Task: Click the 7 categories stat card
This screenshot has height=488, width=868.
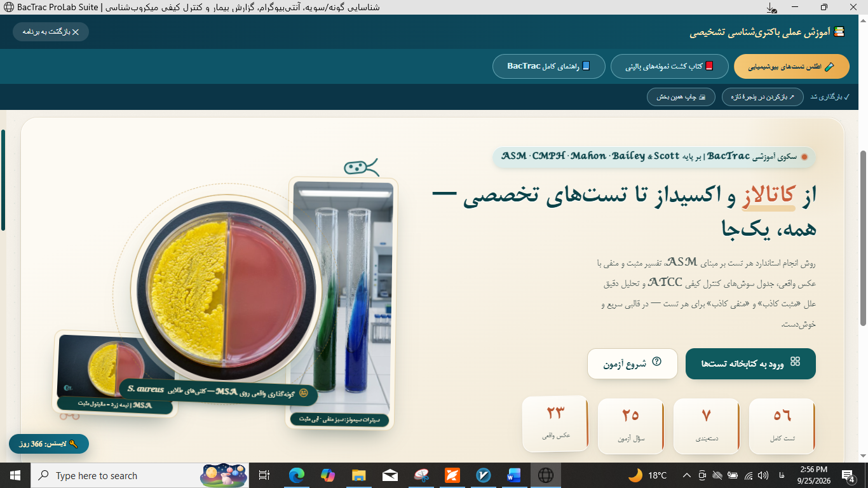Action: [707, 426]
